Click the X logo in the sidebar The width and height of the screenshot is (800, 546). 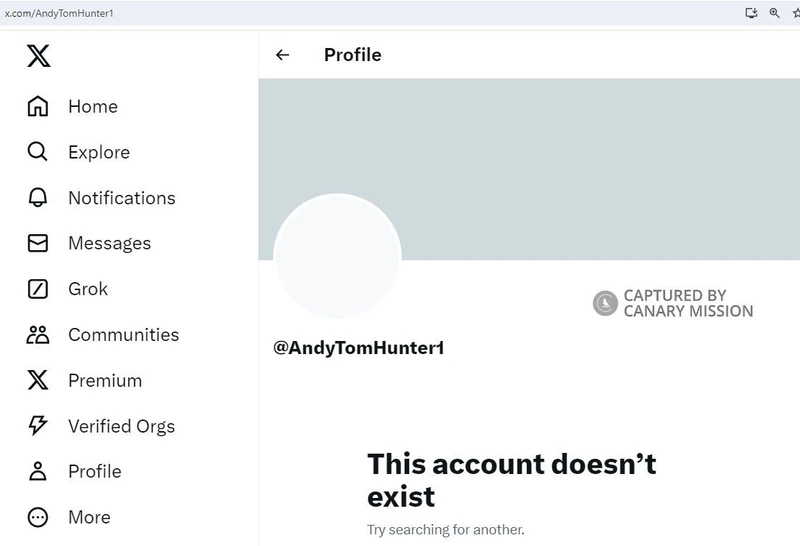click(38, 56)
